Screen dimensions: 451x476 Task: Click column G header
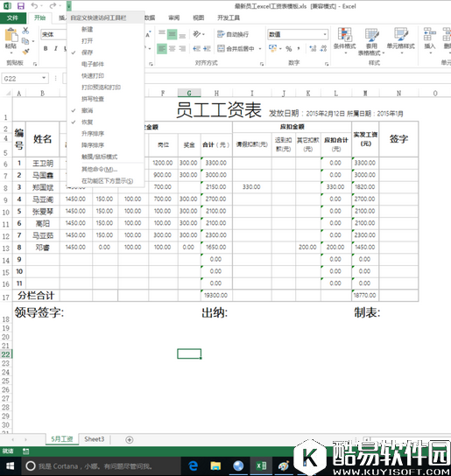pos(189,93)
